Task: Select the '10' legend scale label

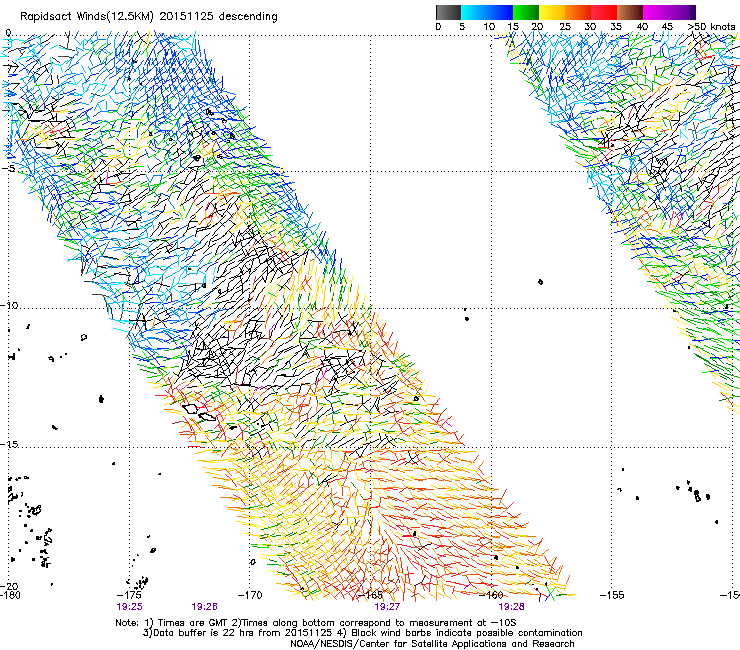Action: (x=489, y=27)
